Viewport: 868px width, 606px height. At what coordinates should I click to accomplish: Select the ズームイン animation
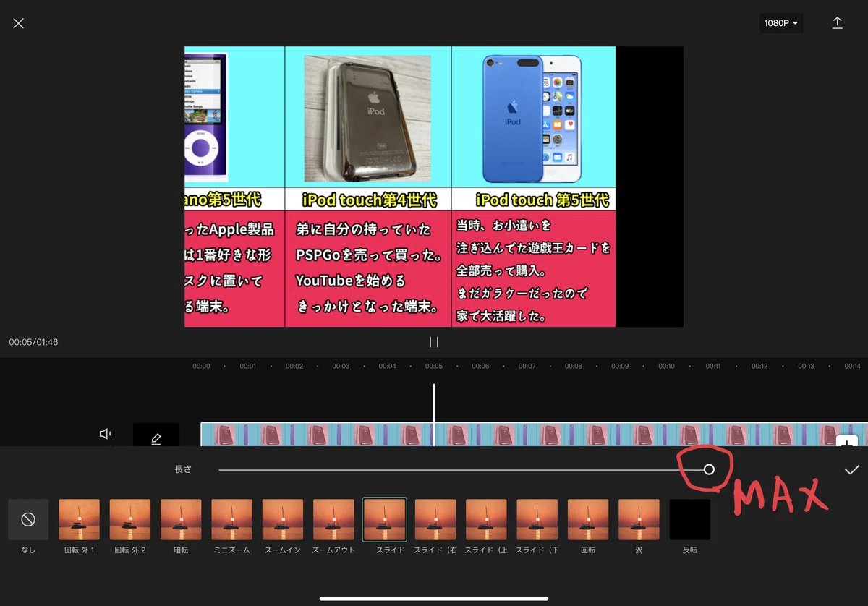point(283,519)
